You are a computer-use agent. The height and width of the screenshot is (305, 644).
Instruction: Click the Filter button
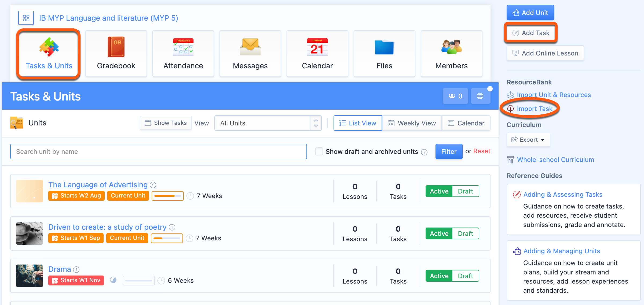click(449, 151)
